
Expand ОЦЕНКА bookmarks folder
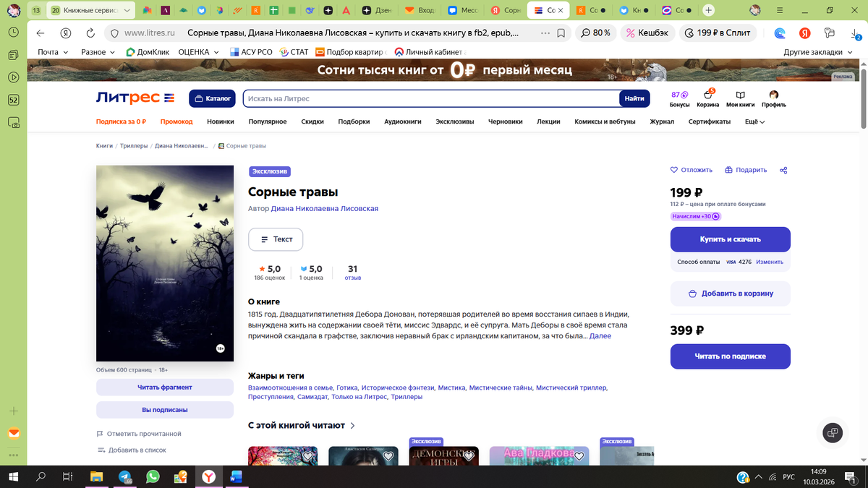pyautogui.click(x=198, y=52)
